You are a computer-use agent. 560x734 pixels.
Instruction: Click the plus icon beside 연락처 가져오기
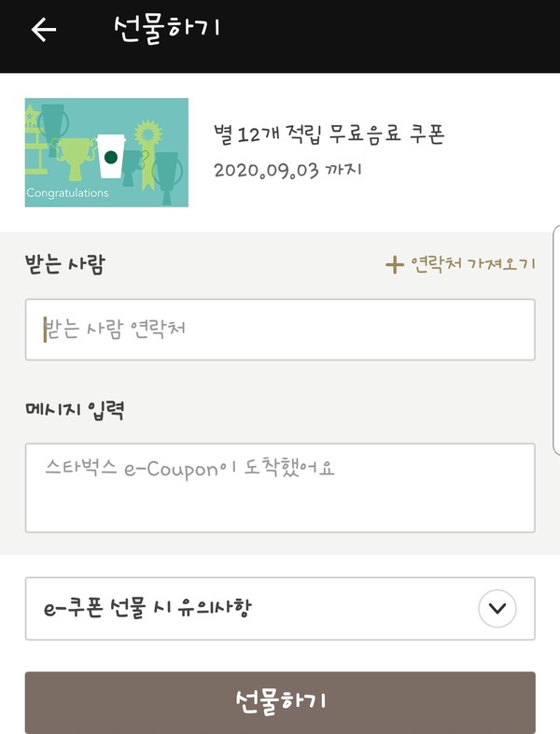click(x=395, y=265)
